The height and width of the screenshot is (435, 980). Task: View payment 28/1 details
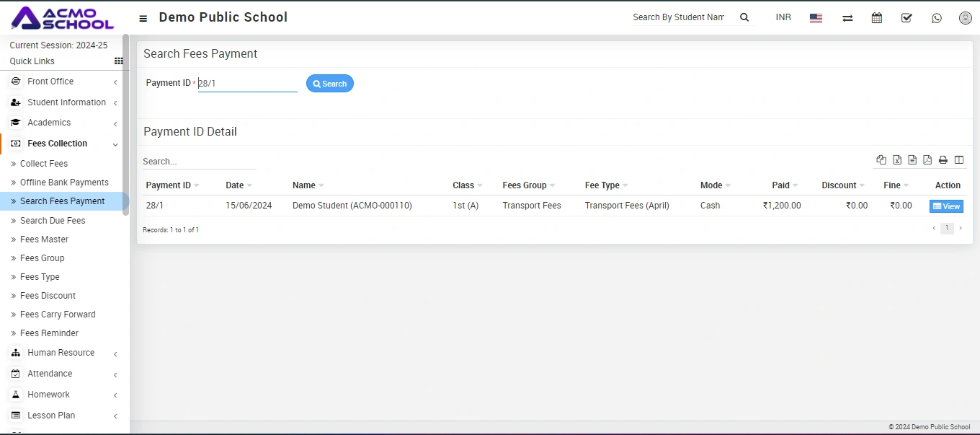[946, 206]
